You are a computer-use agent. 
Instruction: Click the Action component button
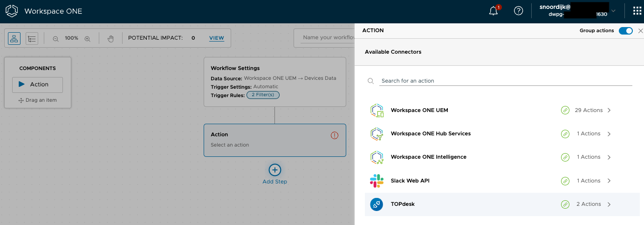[x=37, y=84]
